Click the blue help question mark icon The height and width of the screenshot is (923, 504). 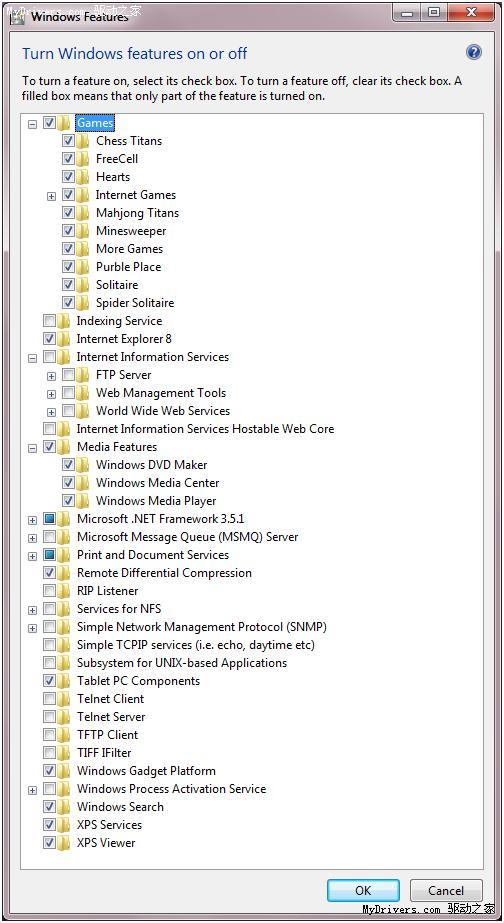[x=473, y=52]
